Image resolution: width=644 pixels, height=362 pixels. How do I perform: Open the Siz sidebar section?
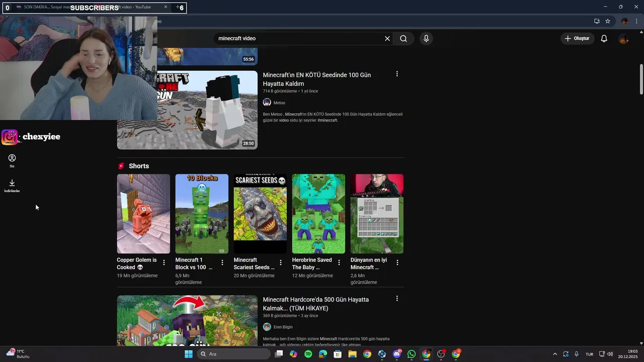coord(12,161)
